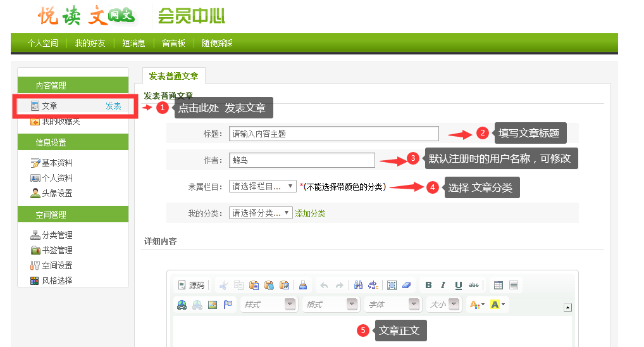Open the 我的分类 dropdown

[x=261, y=213]
